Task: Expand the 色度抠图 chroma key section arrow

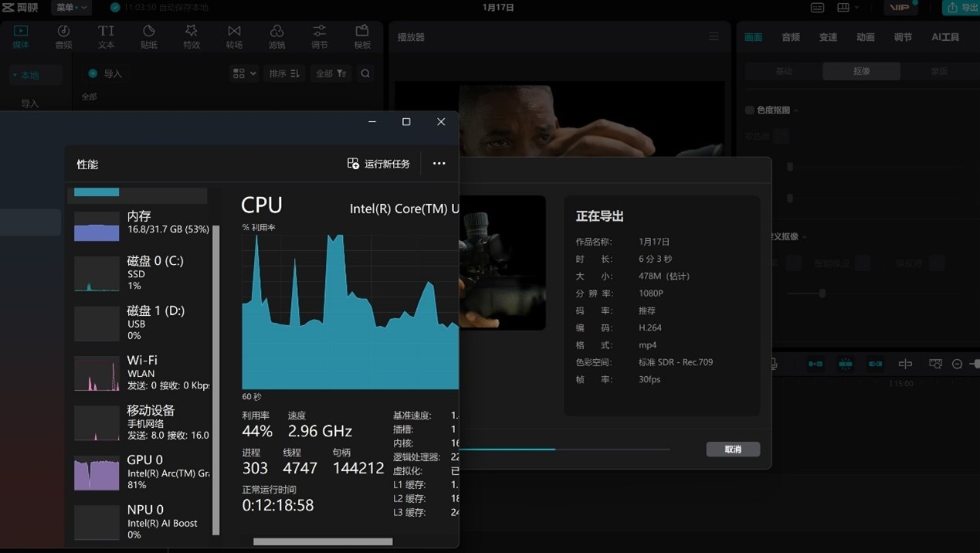Action: point(796,110)
